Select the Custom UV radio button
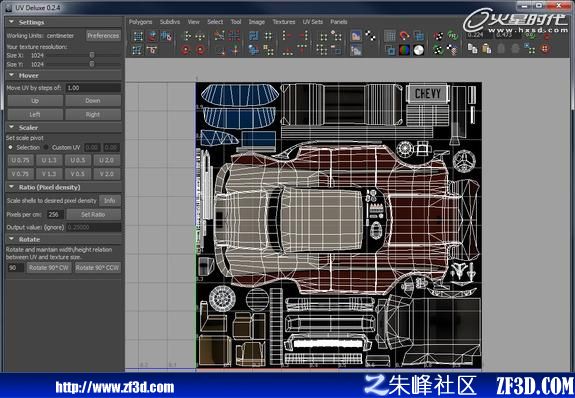Screen dimensions: 575x398 46,147
